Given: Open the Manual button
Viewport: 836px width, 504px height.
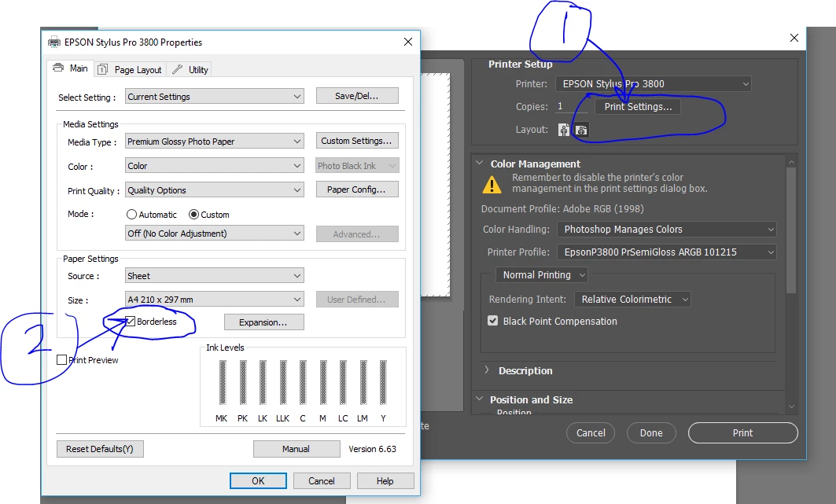Looking at the screenshot, I should point(296,449).
